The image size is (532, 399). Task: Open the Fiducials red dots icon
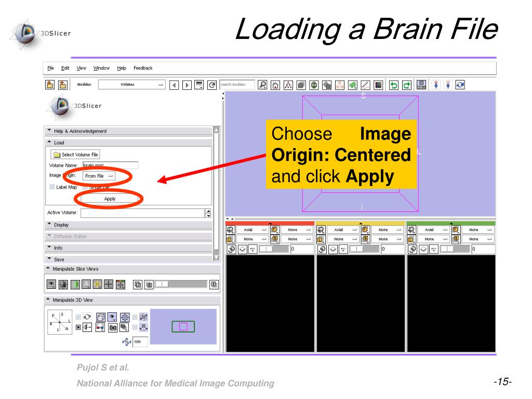340,85
